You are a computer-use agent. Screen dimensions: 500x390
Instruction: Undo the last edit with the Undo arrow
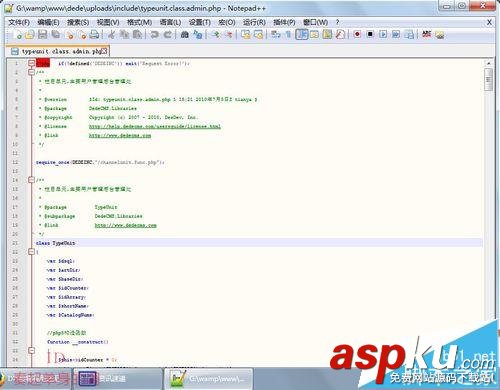(x=154, y=34)
